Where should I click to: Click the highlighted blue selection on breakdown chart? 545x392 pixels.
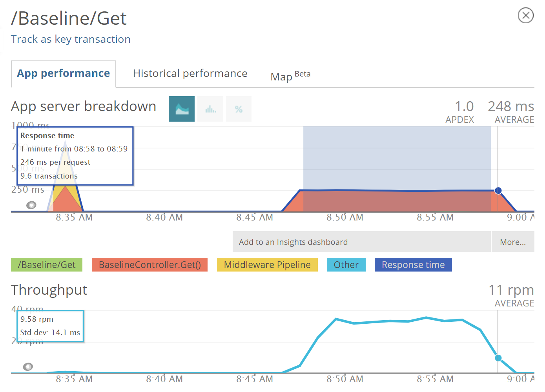click(x=397, y=169)
